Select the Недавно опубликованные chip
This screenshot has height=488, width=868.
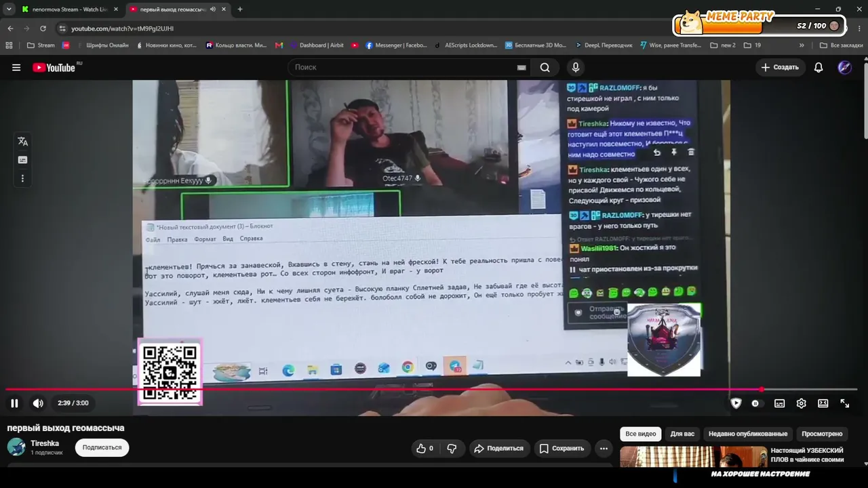748,434
